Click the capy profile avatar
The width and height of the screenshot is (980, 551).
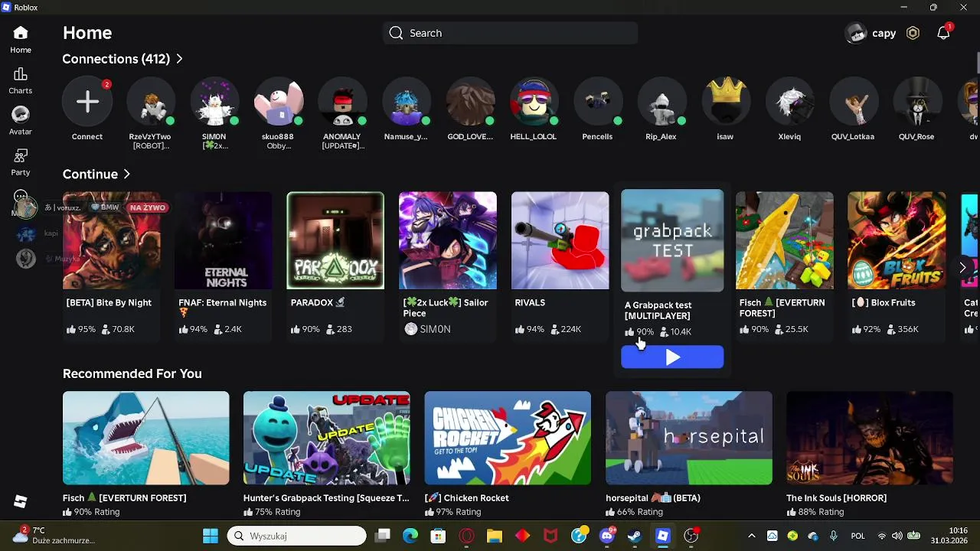(x=856, y=33)
